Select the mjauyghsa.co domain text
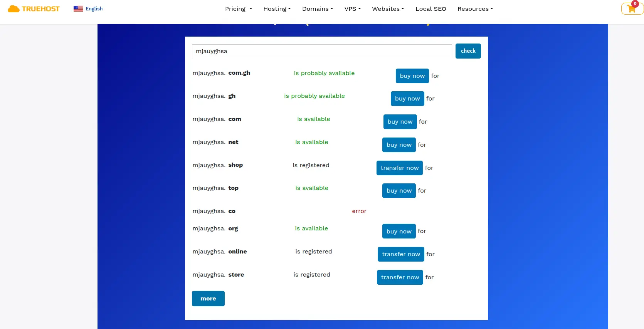644x329 pixels. [214, 211]
